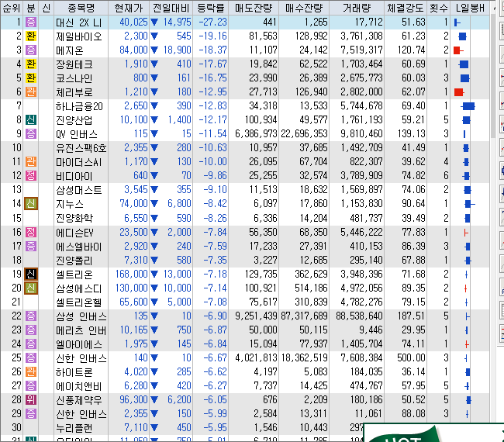Click 메지온 current price 84,000
Viewport: 504px width, 442px height.
pos(133,50)
